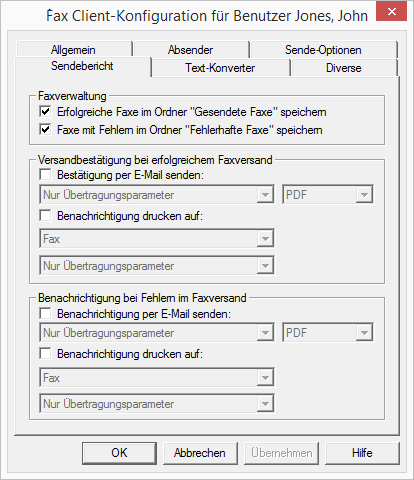Viewport: 414px width, 480px height.
Task: Switch to the Absender tab
Action: coord(191,50)
